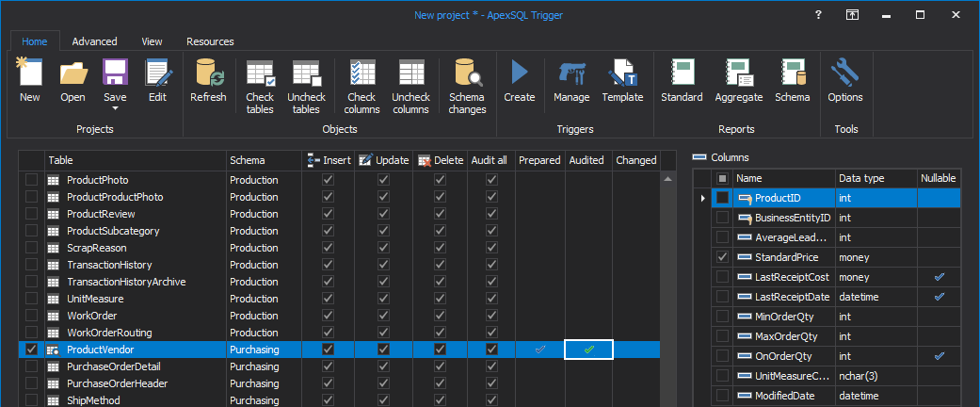Image resolution: width=980 pixels, height=407 pixels.
Task: Click the Prepared column header
Action: point(540,160)
